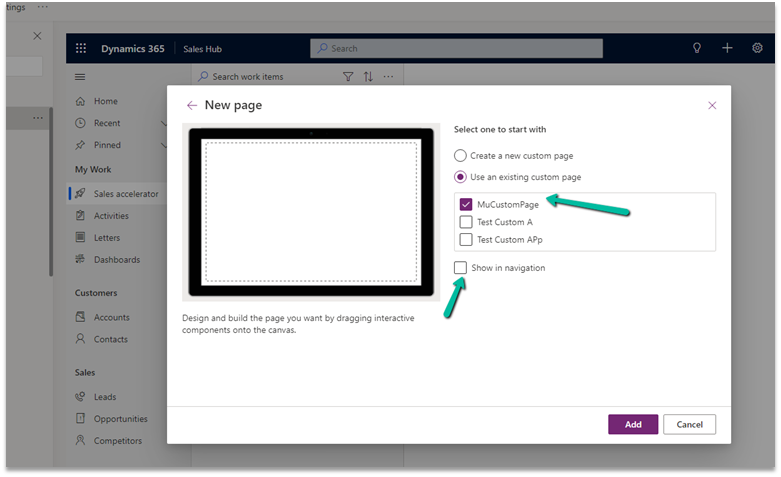This screenshot has width=781, height=477.
Task: Open the settings gear icon
Action: pos(757,48)
